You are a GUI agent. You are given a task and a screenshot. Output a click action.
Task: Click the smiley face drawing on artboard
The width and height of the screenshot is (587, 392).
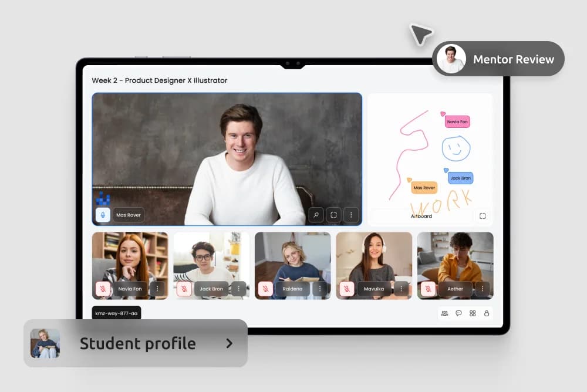point(456,148)
